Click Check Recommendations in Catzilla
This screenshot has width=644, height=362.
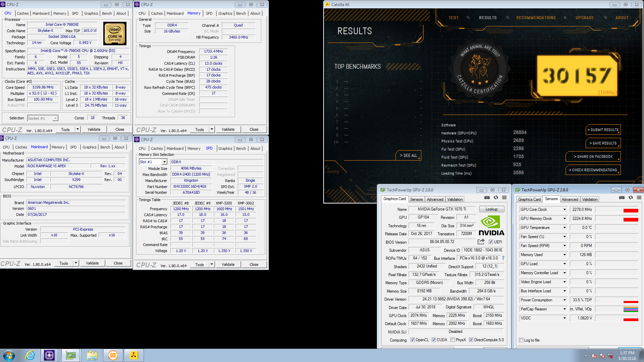tap(593, 170)
